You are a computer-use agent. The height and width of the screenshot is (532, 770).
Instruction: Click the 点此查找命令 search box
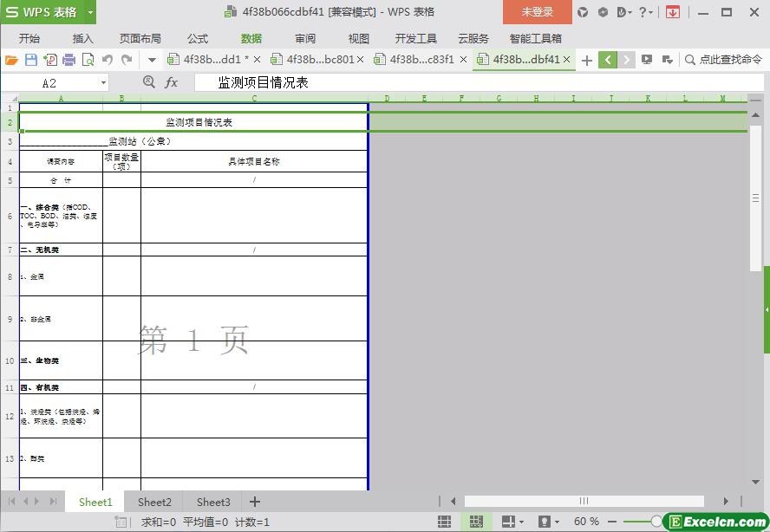pyautogui.click(x=727, y=60)
